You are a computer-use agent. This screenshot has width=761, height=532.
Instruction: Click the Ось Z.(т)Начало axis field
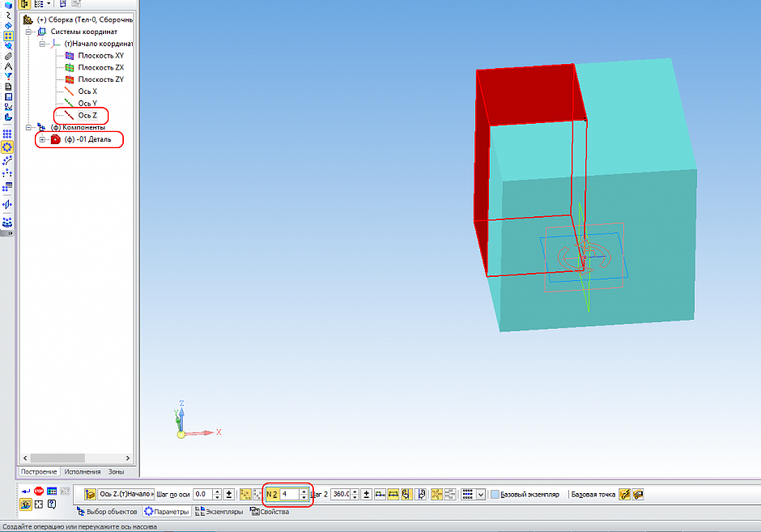point(126,494)
